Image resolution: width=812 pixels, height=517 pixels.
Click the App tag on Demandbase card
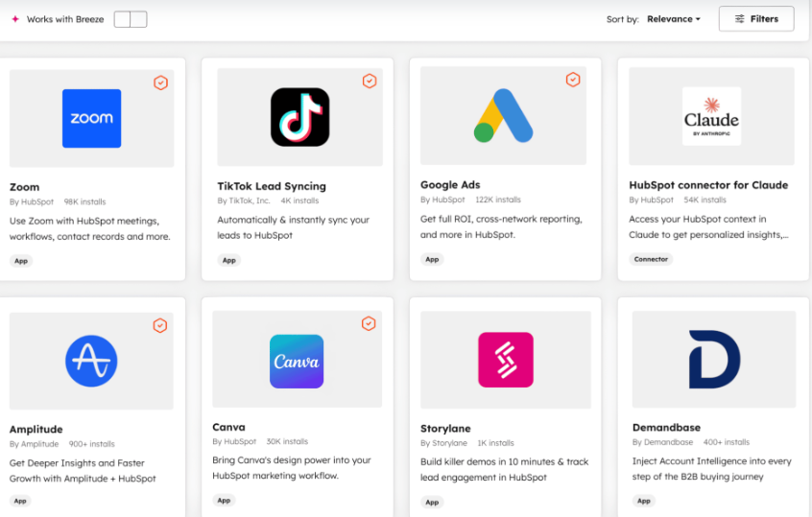pos(644,501)
